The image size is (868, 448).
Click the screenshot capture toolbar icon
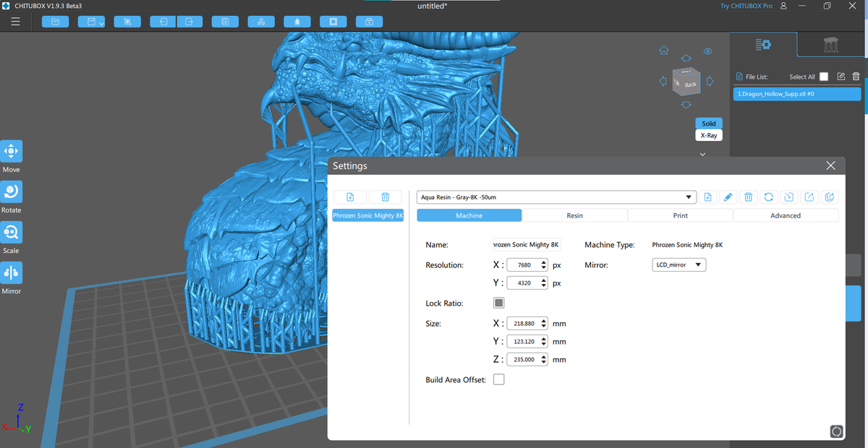[127, 22]
